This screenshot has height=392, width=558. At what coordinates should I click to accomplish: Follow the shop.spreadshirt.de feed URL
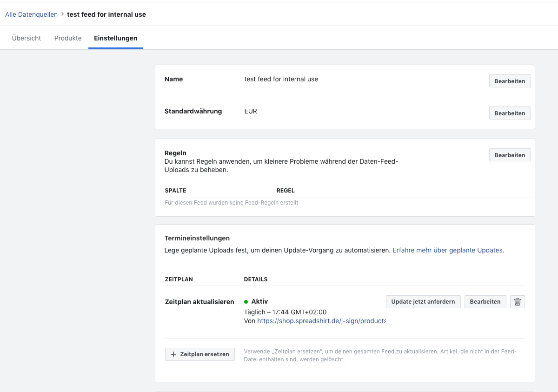(321, 321)
